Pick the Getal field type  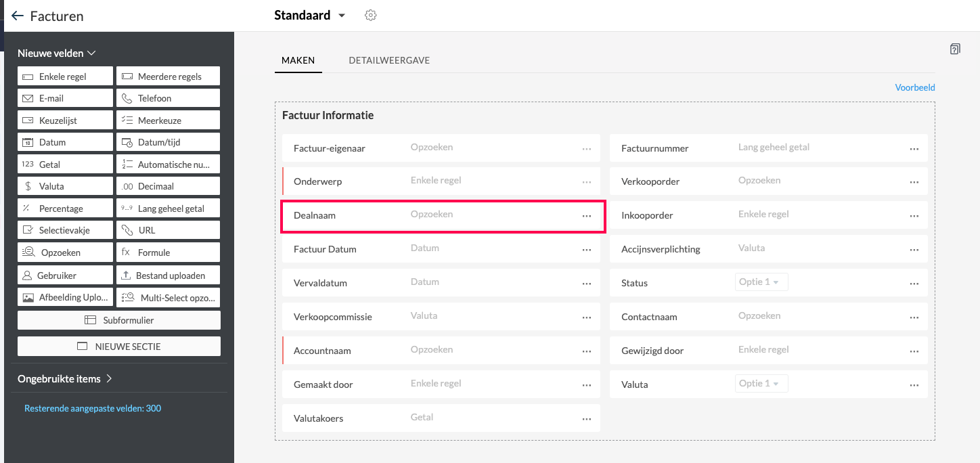pos(65,164)
